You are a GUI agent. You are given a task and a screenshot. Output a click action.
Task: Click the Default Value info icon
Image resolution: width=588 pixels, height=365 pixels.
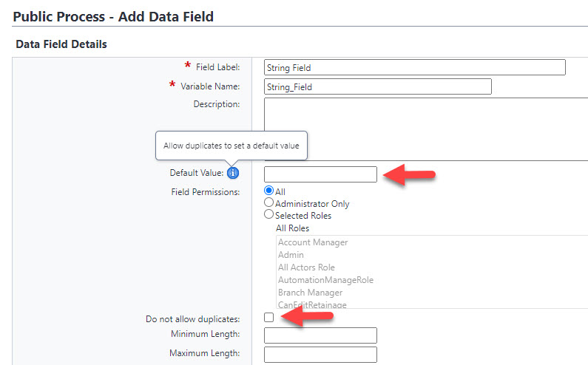point(233,174)
